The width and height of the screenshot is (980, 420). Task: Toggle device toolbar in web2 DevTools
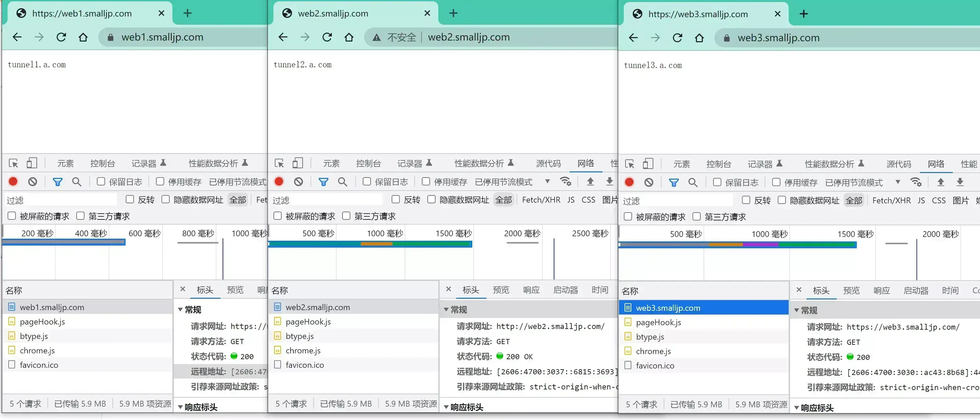pos(297,163)
